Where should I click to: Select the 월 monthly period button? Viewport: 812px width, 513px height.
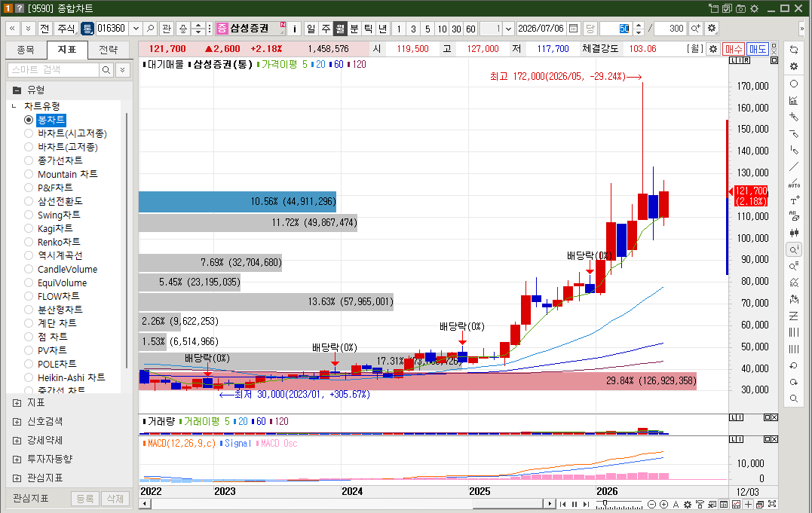pos(340,29)
